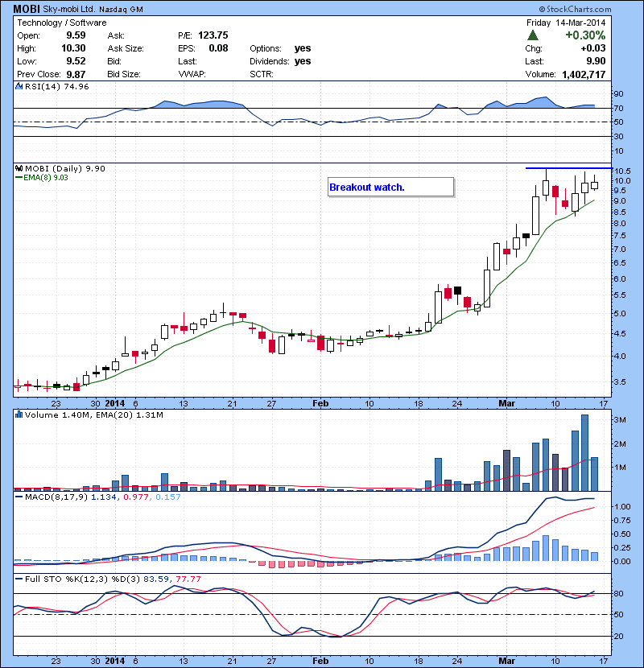The height and width of the screenshot is (668, 644).
Task: Click the 'Ask Size:' label
Action: (126, 48)
